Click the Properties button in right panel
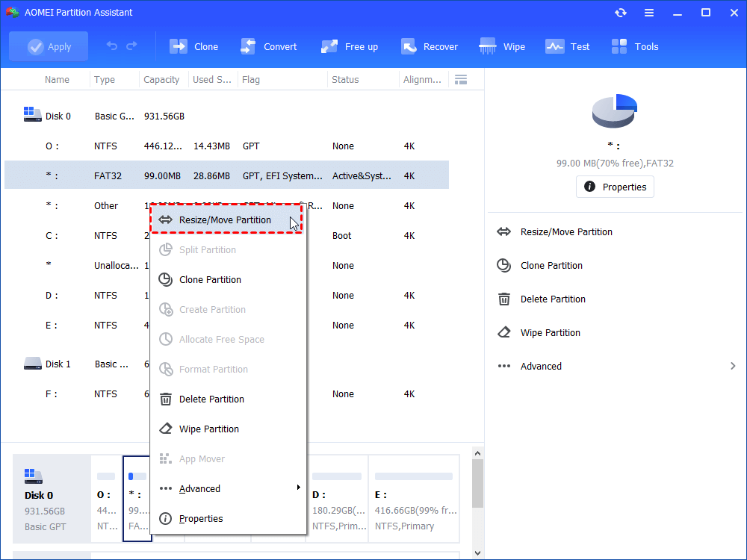 [x=615, y=187]
